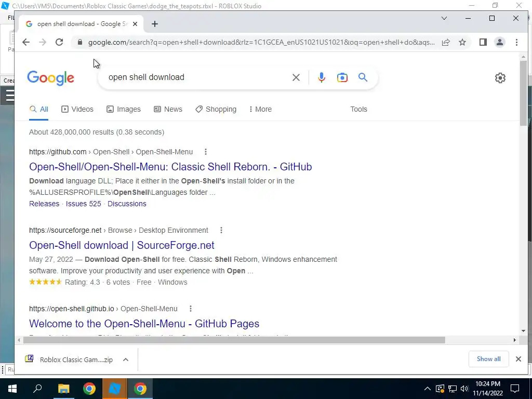This screenshot has height=399, width=532.
Task: Reload the Google search page
Action: click(x=59, y=42)
